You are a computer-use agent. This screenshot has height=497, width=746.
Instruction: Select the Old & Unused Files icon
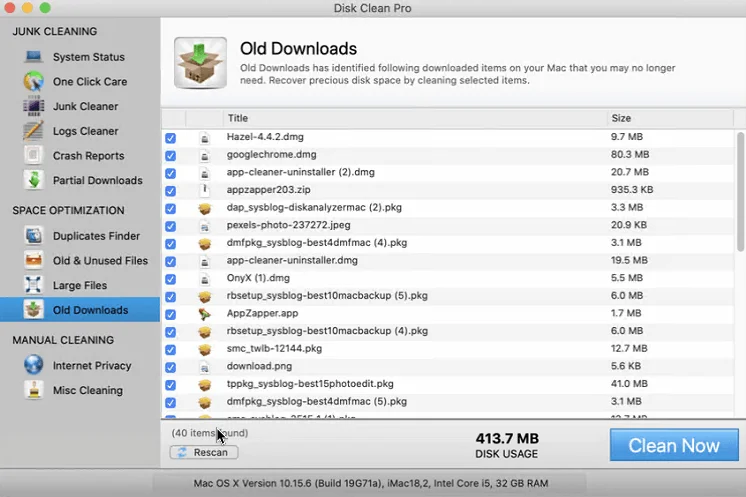(x=33, y=261)
